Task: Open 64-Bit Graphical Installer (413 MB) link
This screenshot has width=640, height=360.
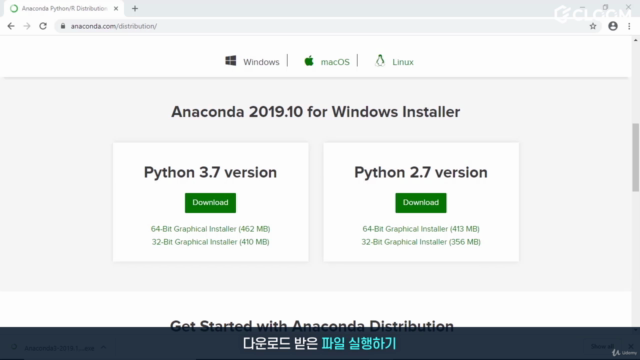Action: (421, 229)
